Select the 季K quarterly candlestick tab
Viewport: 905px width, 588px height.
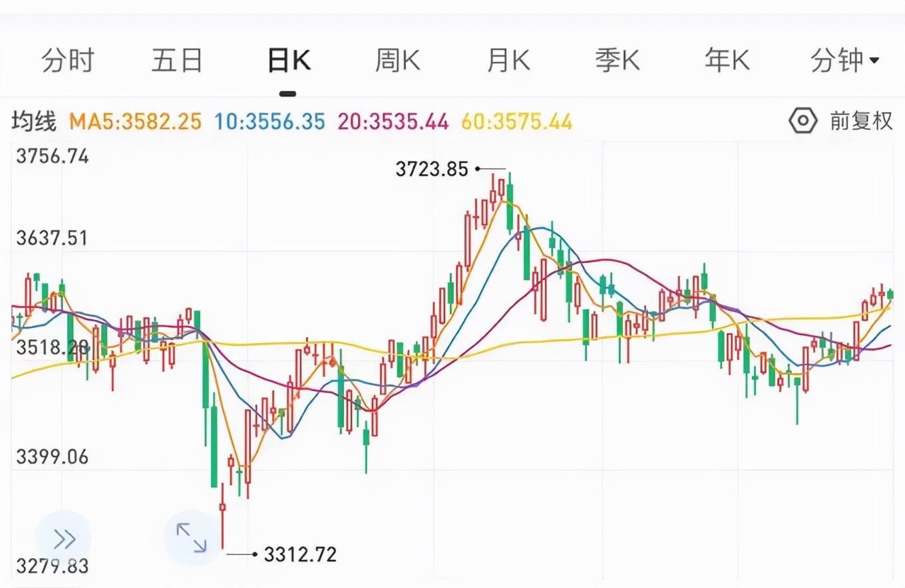[618, 60]
